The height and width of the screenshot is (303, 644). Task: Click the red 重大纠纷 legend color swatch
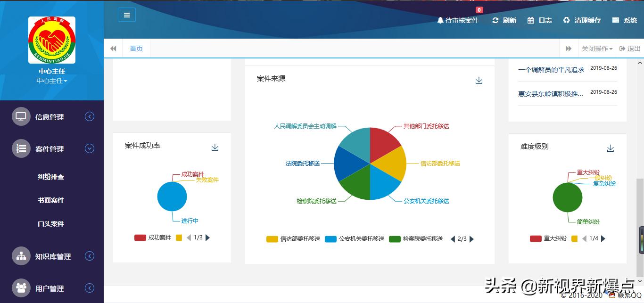pyautogui.click(x=536, y=239)
